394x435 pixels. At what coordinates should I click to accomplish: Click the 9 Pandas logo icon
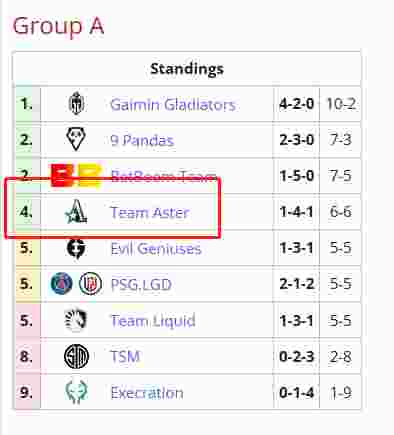point(76,139)
